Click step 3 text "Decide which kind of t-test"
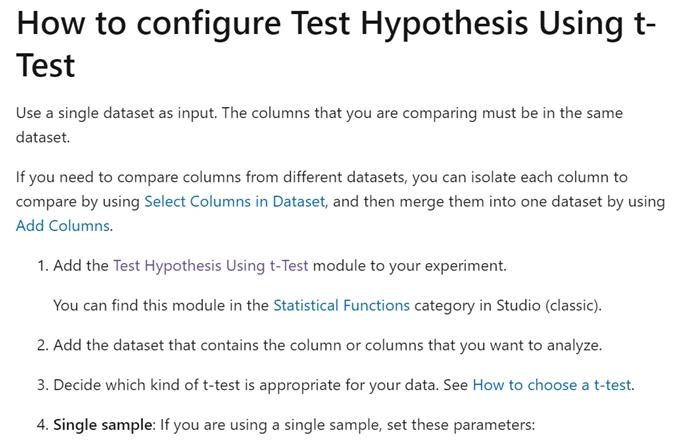The width and height of the screenshot is (676, 444). pyautogui.click(x=160, y=384)
